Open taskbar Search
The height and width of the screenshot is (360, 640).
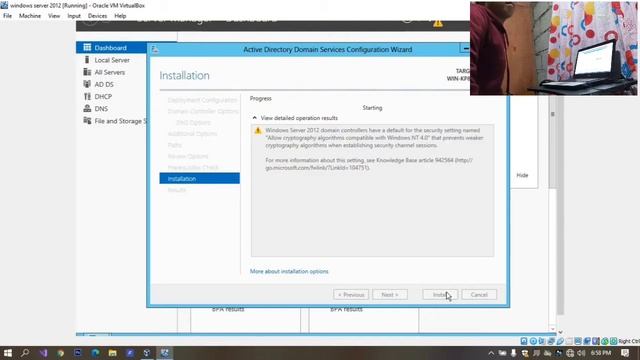coord(25,353)
